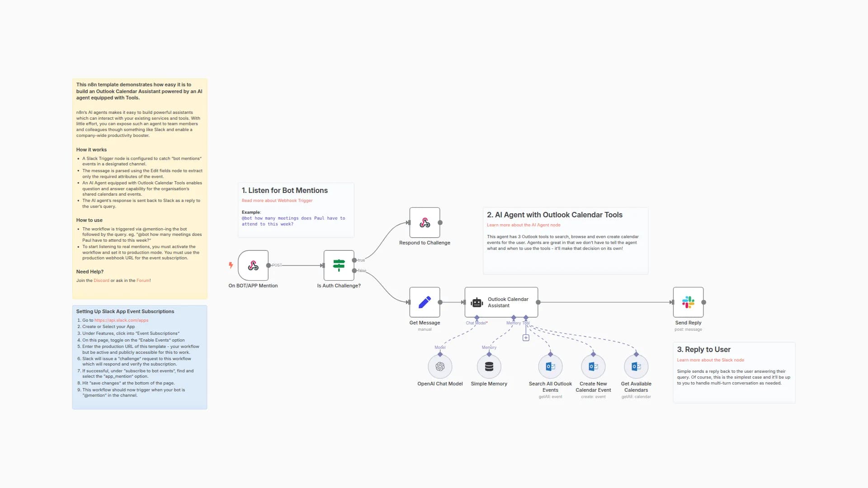The width and height of the screenshot is (868, 488).
Task: Click 'Create or Select your App' setup step
Action: click(108, 327)
